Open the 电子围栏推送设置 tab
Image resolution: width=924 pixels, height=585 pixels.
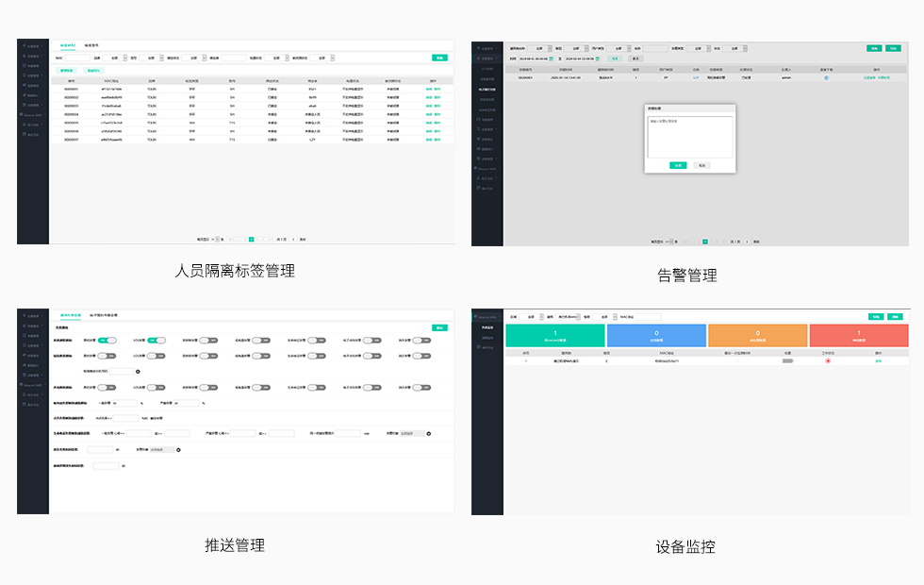coord(103,313)
